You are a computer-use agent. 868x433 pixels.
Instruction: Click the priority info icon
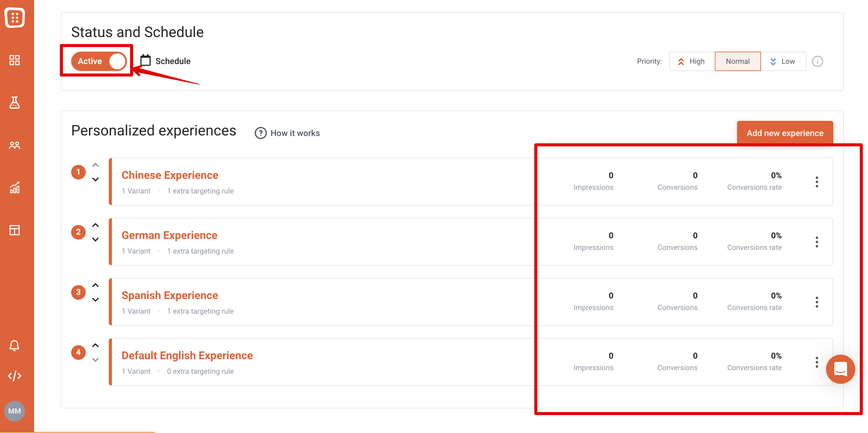pyautogui.click(x=817, y=61)
